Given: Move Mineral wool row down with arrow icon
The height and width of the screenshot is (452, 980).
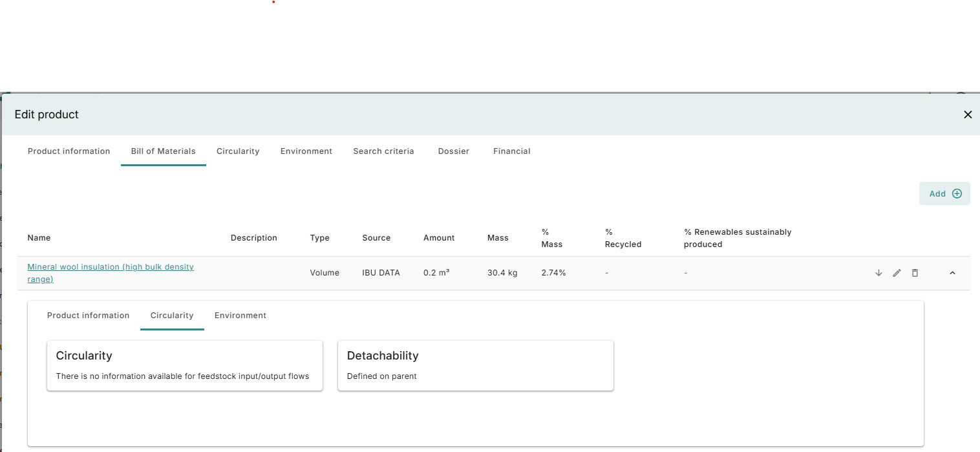Looking at the screenshot, I should pyautogui.click(x=879, y=273).
